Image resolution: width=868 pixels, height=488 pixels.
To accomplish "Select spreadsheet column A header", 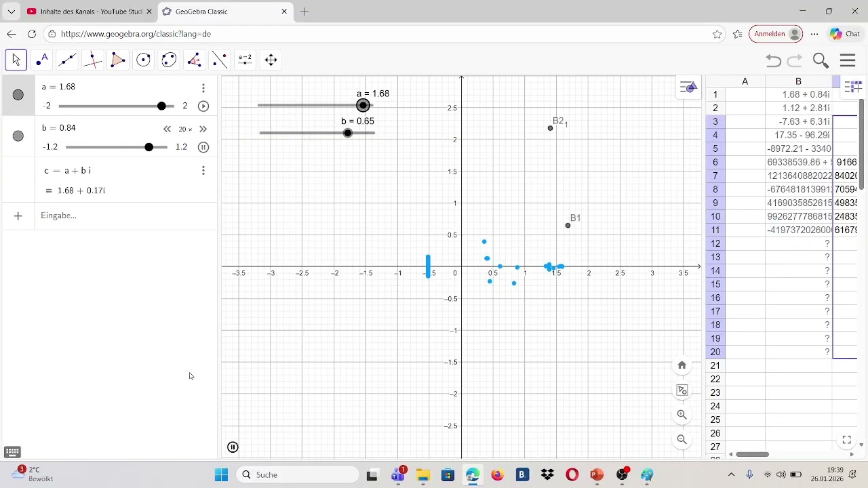I will (745, 81).
